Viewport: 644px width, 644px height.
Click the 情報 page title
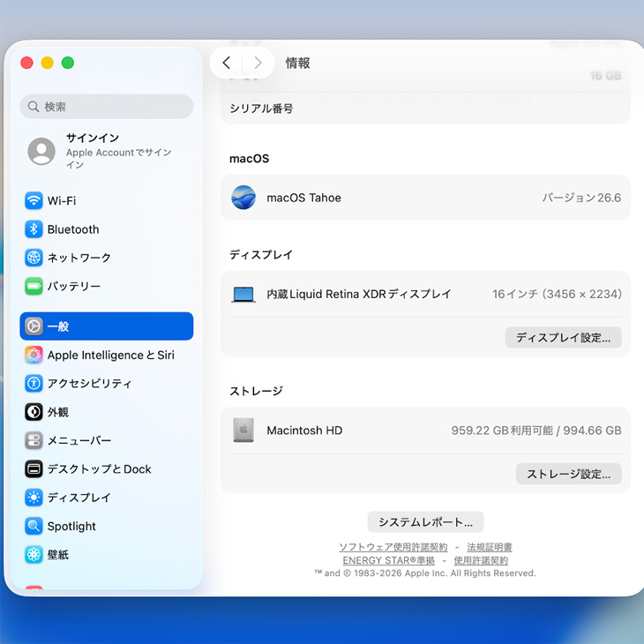pyautogui.click(x=298, y=63)
